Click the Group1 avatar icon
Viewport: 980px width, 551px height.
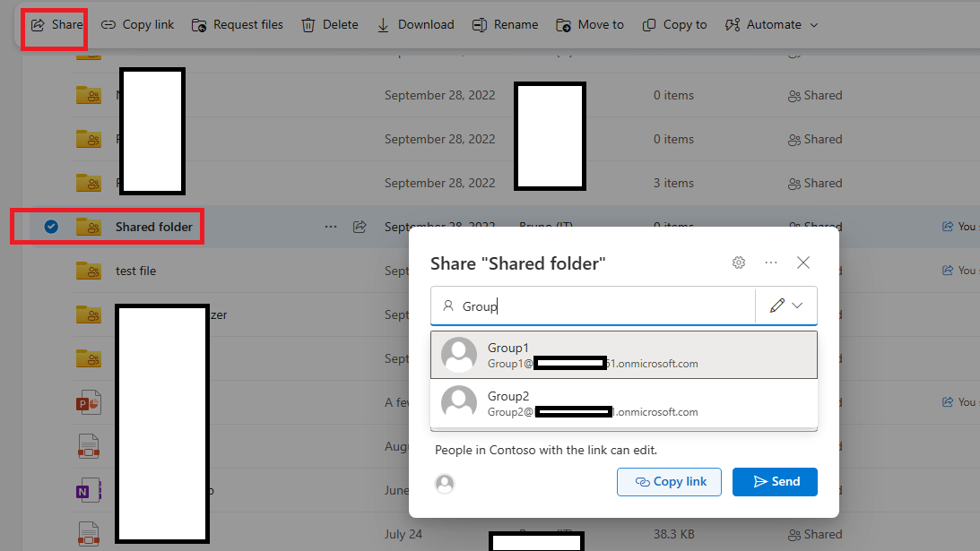pos(459,355)
